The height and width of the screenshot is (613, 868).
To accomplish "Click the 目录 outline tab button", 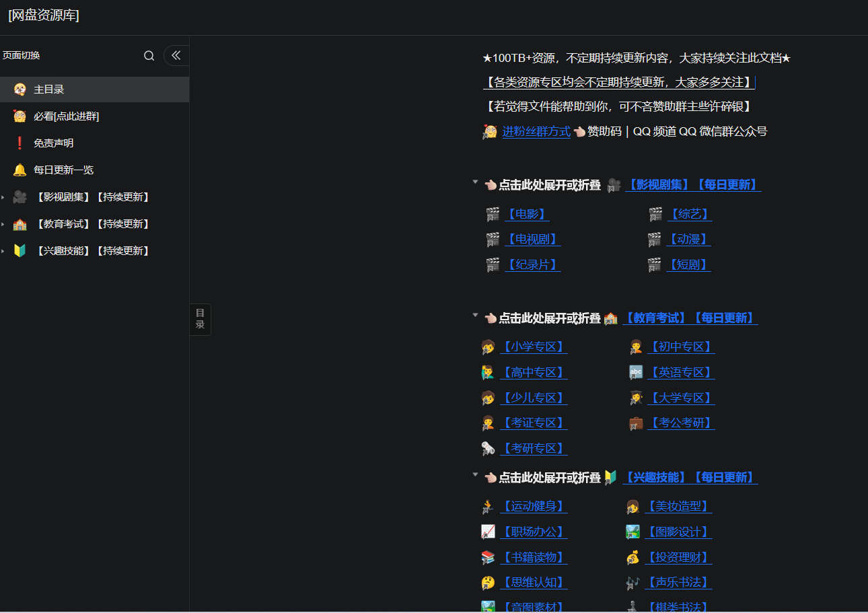I will 201,319.
